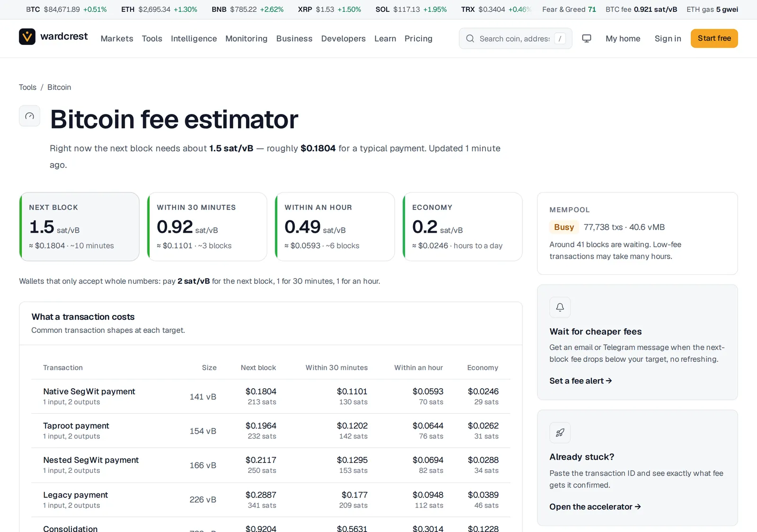Click the Fear & Greed 71 indicator
The width and height of the screenshot is (757, 532).
[x=569, y=9]
